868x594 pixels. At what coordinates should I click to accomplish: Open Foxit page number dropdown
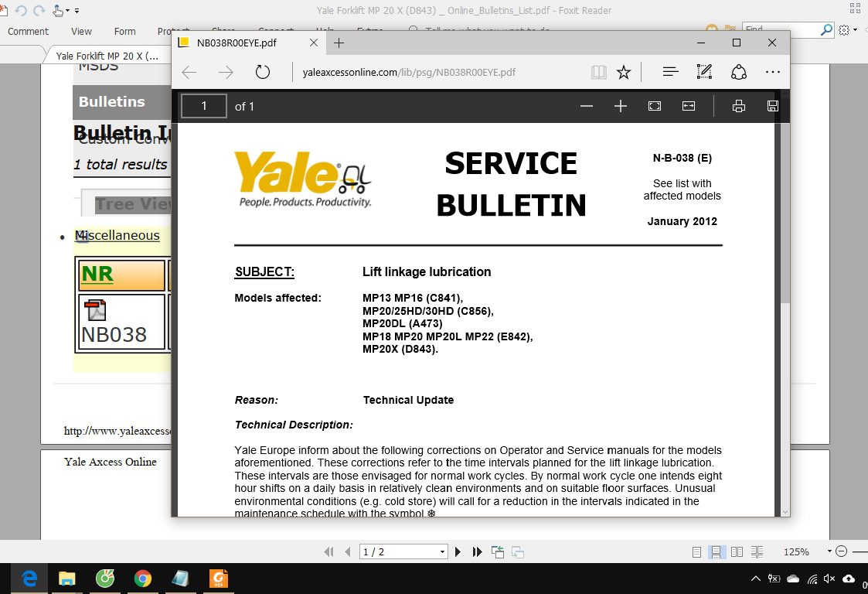[442, 552]
